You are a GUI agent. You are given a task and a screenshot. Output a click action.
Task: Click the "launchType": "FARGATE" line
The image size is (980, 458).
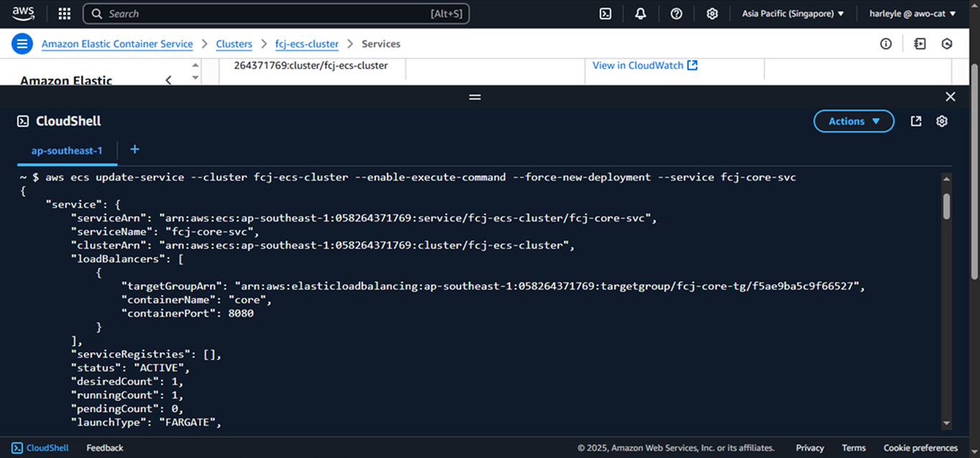(x=146, y=422)
